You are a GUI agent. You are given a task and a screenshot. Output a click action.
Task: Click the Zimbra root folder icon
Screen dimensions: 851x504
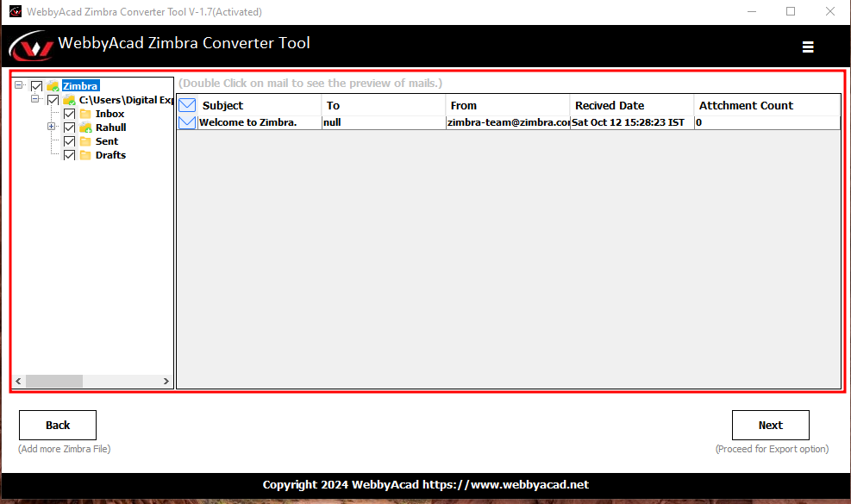pos(53,85)
